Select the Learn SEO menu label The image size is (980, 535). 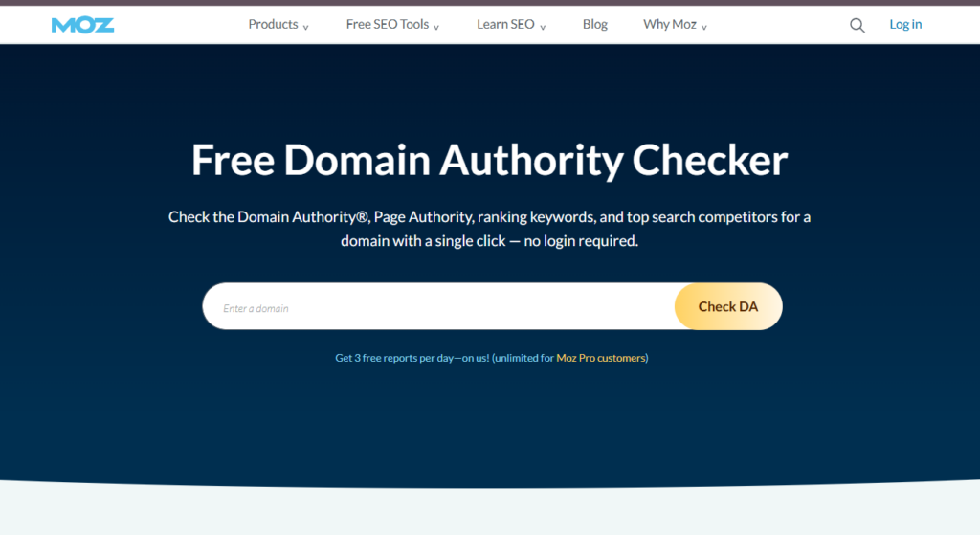pos(505,25)
